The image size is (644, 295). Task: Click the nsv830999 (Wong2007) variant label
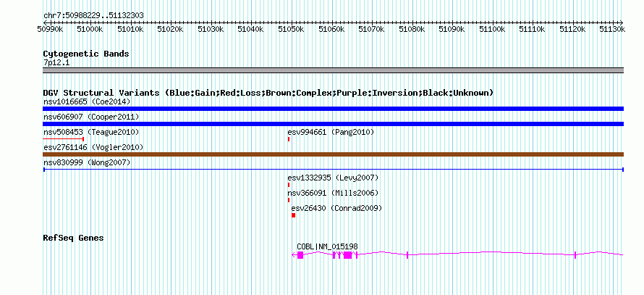point(87,163)
